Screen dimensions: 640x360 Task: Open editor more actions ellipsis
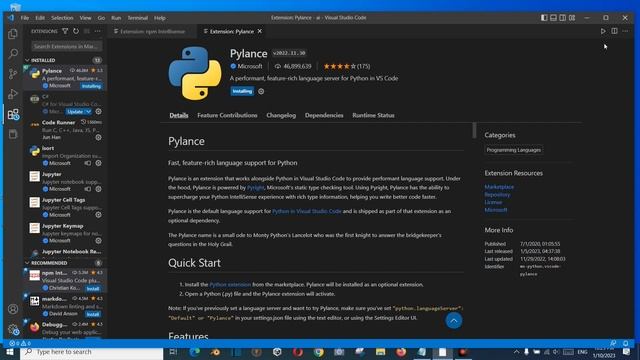[625, 31]
